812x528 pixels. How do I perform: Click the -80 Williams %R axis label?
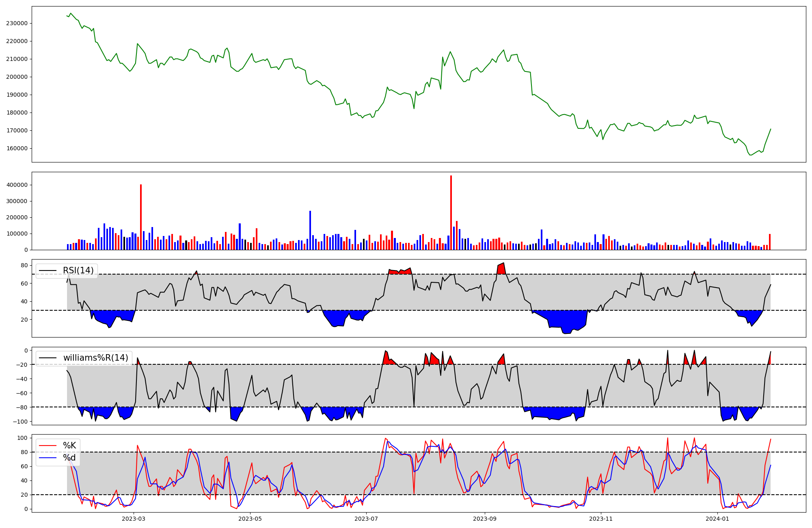[x=22, y=407]
